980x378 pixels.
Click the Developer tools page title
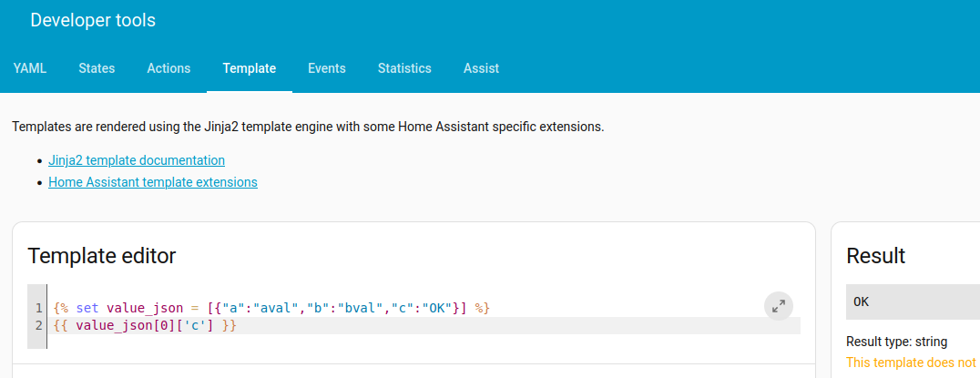93,20
